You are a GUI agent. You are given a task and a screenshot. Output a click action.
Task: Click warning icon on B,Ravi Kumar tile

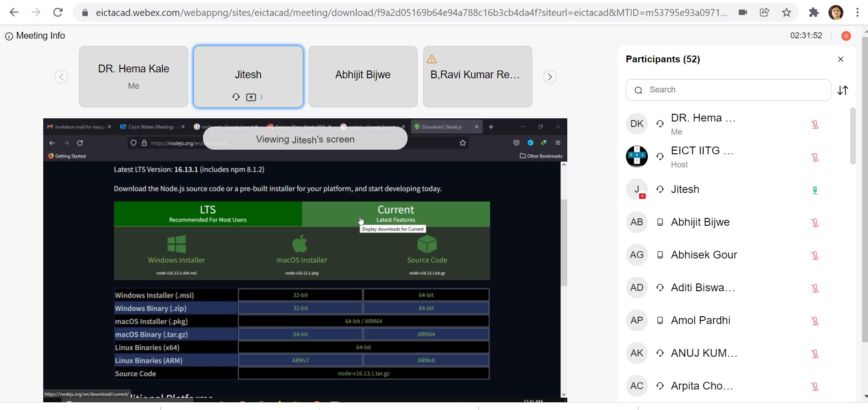(432, 59)
